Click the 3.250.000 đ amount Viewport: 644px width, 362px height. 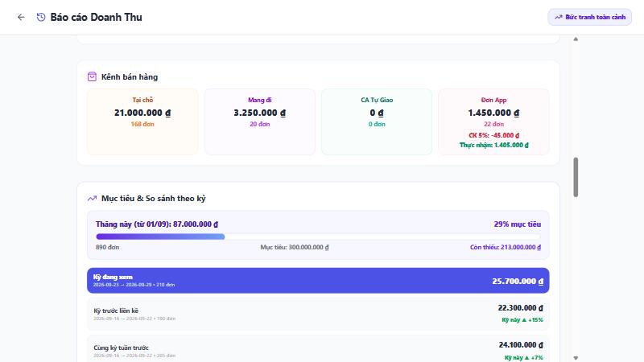coord(259,113)
